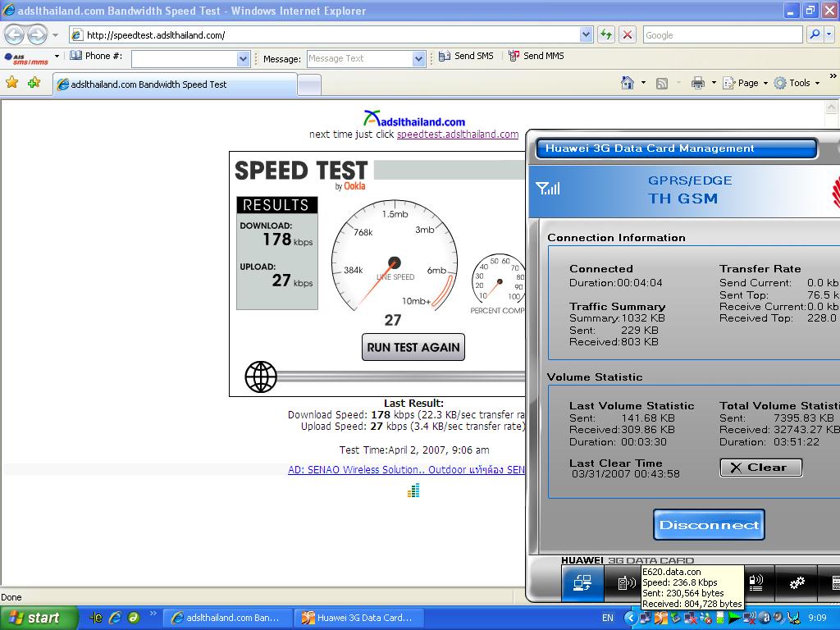840x630 pixels.
Task: Open the printer options dropdown arrow
Action: pos(714,83)
